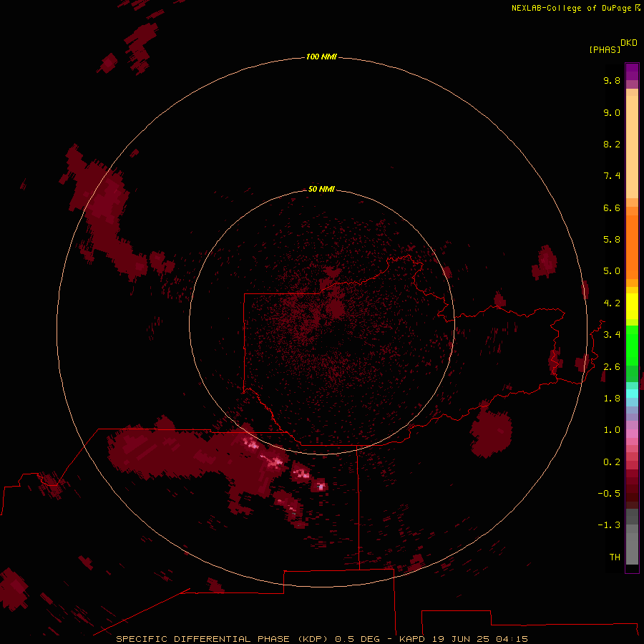
Task: Click the 3.4 value on color scale
Action: click(612, 335)
